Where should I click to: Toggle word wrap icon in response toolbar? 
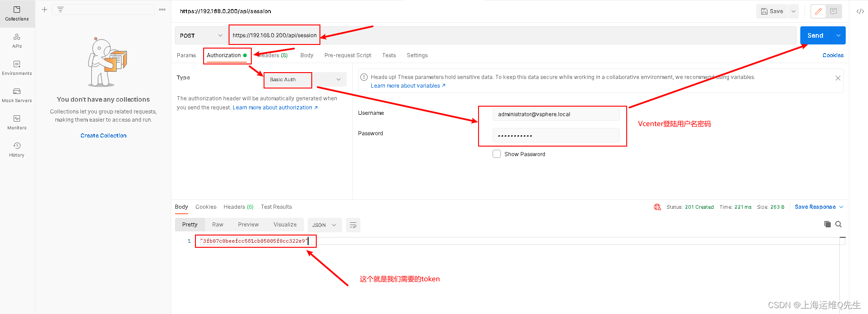click(x=353, y=225)
